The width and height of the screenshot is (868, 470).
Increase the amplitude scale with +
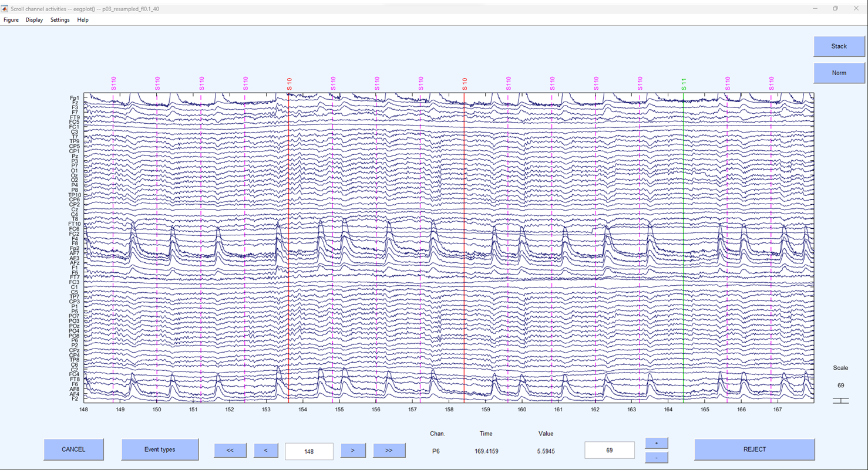coord(656,442)
